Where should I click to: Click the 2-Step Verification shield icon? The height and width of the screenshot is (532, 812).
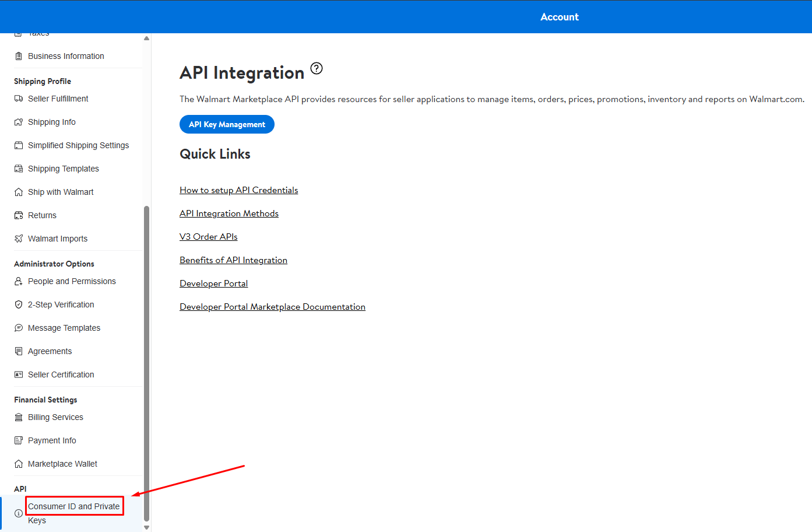(19, 304)
